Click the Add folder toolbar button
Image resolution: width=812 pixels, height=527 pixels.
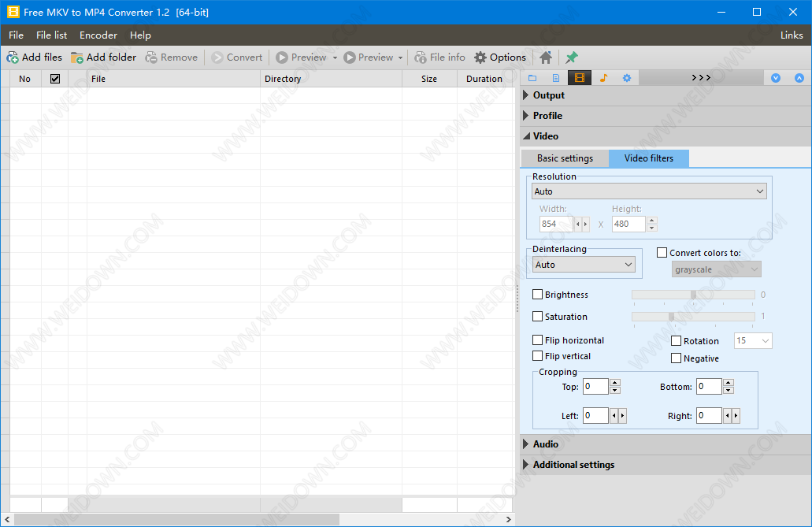[104, 58]
